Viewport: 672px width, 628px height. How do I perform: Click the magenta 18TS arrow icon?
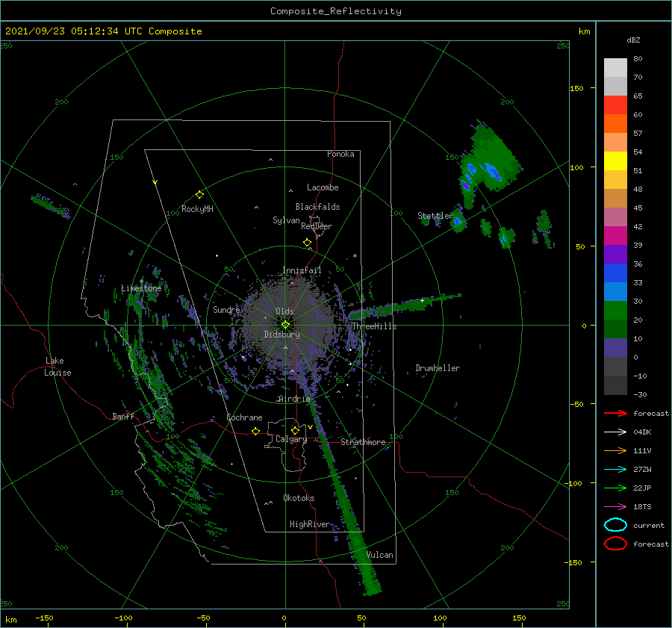pyautogui.click(x=615, y=507)
